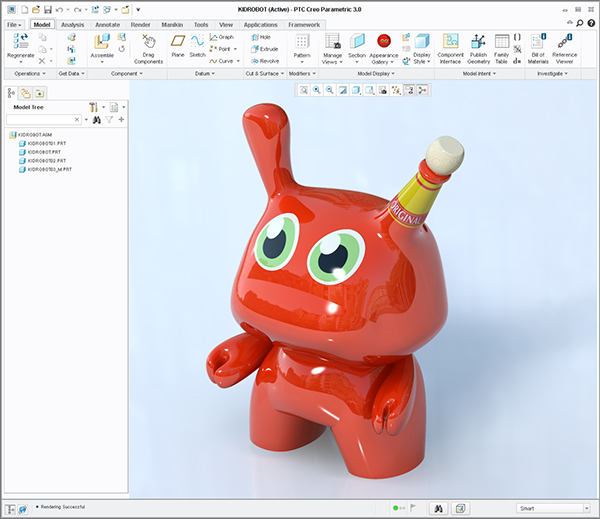Expand the Operations group dropdown
600x519 pixels.
30,73
